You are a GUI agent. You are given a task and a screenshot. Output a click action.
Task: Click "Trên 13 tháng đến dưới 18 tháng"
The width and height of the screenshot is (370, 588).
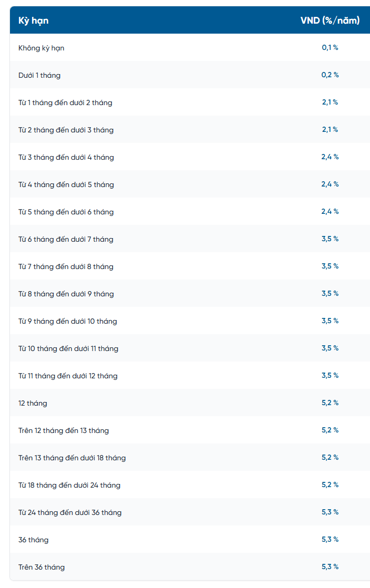click(x=72, y=458)
